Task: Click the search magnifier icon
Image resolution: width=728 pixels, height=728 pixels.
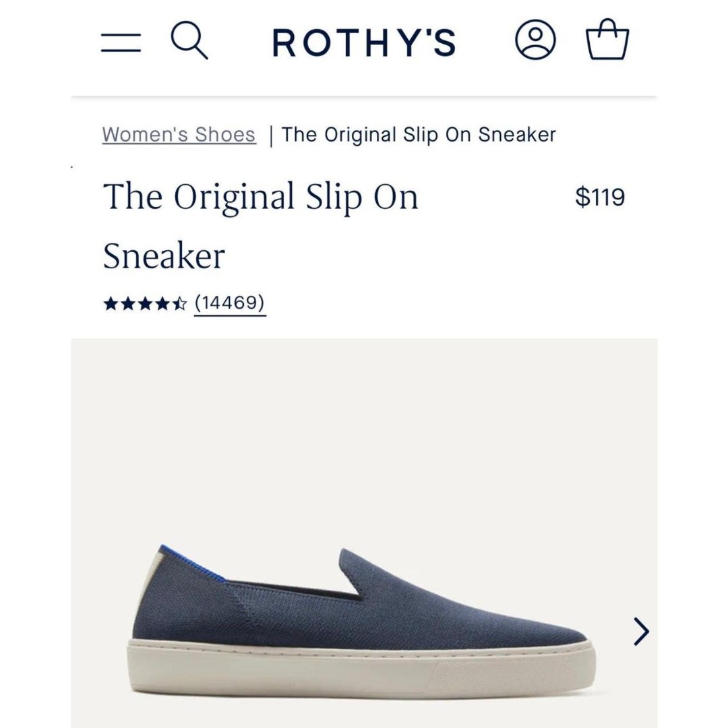Action: click(189, 41)
